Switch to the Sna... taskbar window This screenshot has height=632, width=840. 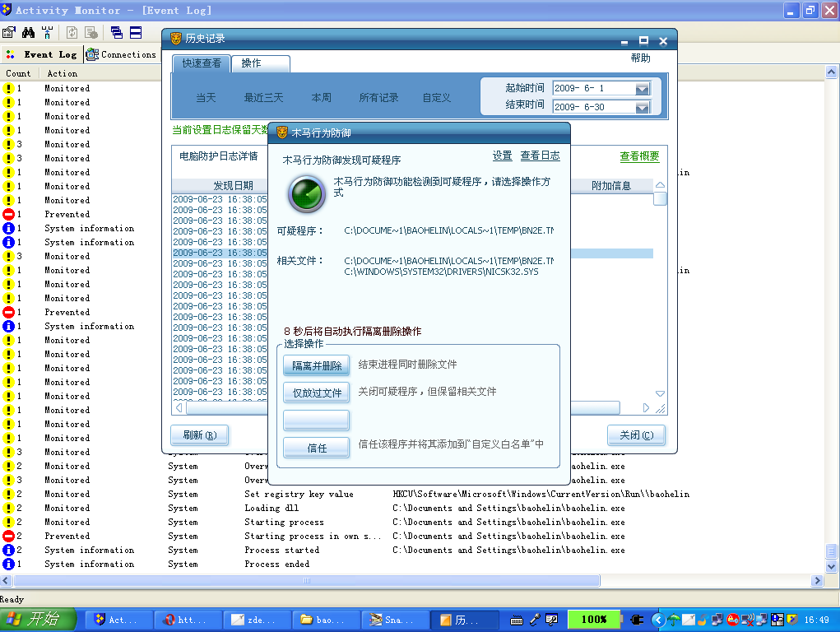tap(394, 620)
